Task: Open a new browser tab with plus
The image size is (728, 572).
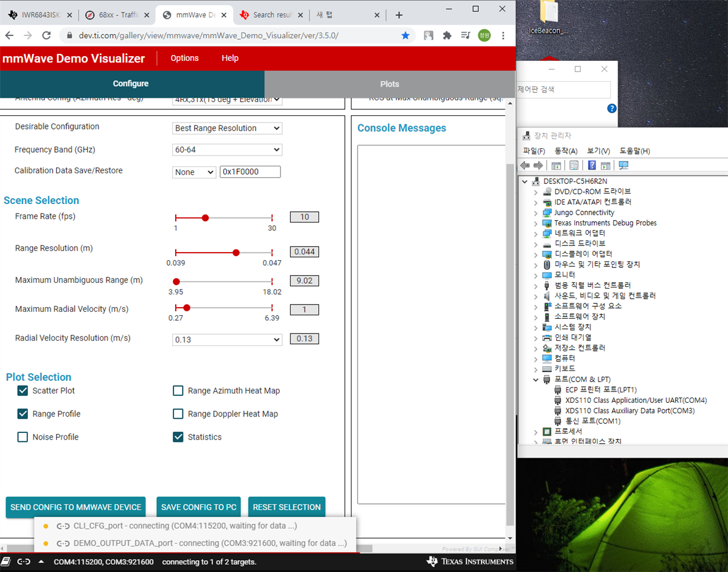Action: 399,15
